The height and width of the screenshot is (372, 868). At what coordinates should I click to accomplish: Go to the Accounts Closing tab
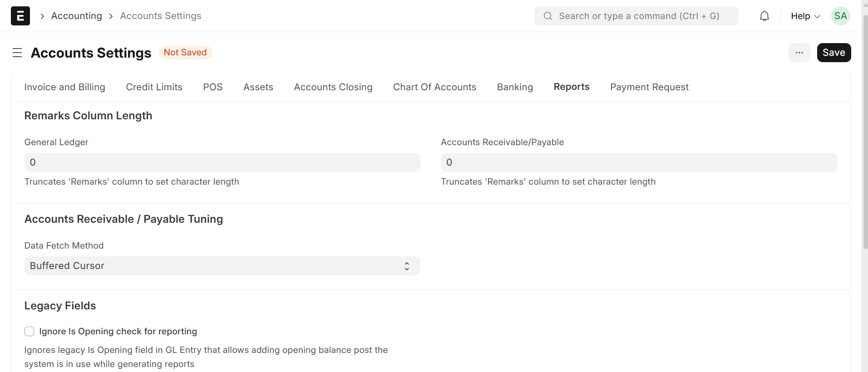pyautogui.click(x=333, y=87)
